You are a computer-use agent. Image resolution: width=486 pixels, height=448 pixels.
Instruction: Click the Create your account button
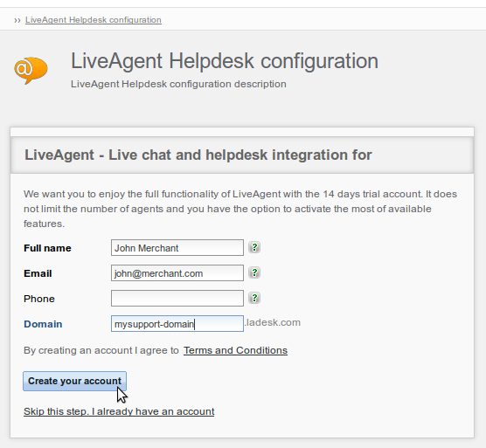click(74, 381)
